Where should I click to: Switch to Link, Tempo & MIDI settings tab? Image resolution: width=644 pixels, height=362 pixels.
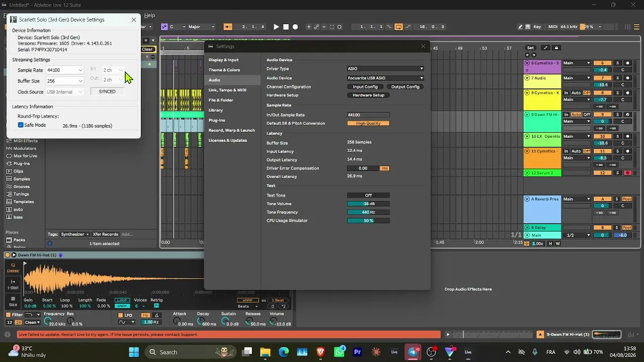pos(227,90)
